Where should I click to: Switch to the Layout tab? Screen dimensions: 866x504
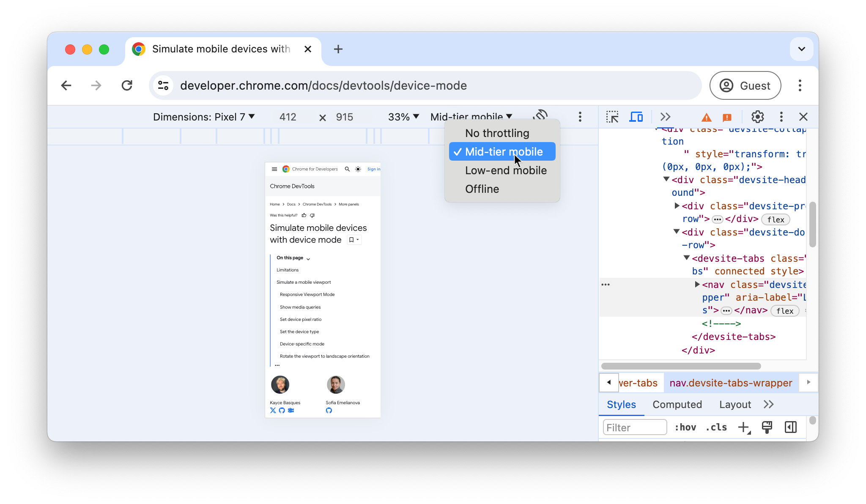click(x=734, y=404)
